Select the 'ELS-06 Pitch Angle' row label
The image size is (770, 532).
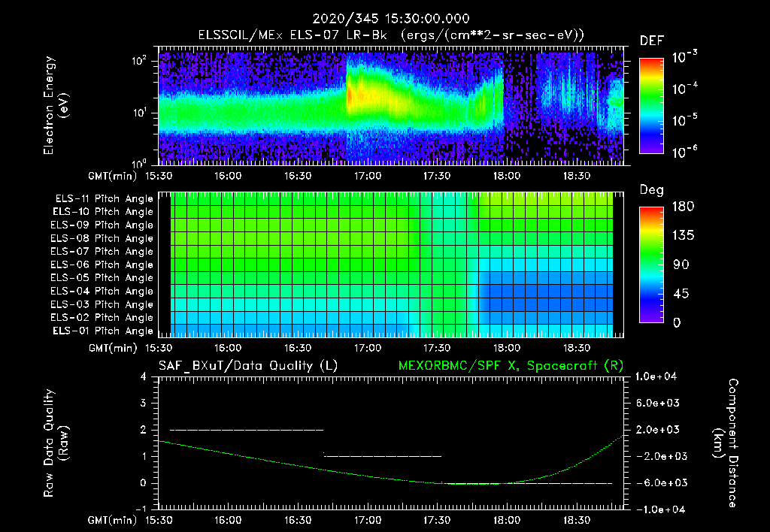click(102, 264)
